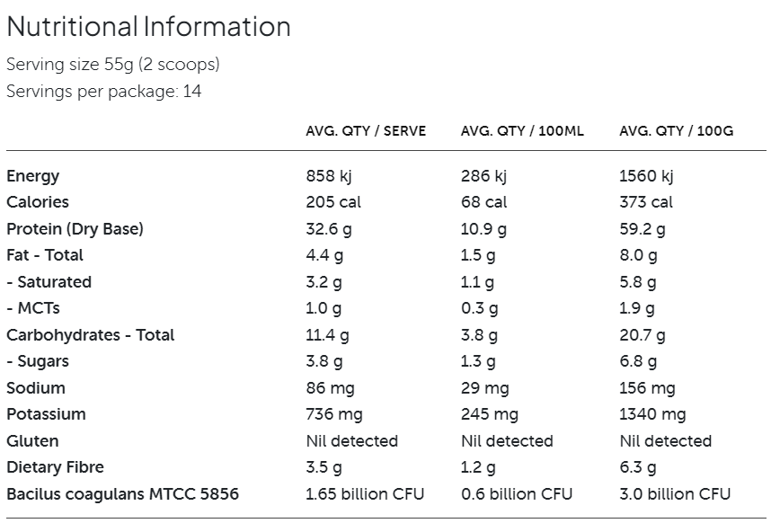Select the AVG. QTY / 100ML column header
Image resolution: width=771 pixels, height=532 pixels.
(x=522, y=131)
